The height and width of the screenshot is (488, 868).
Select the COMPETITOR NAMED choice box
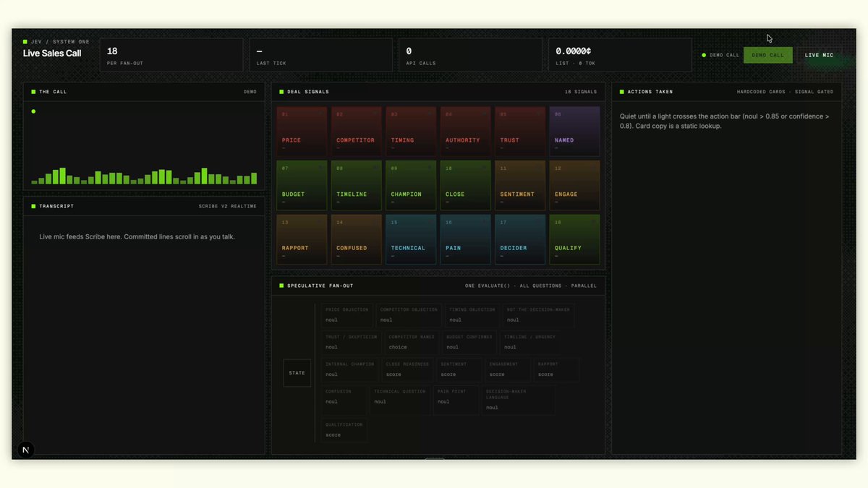pos(412,343)
